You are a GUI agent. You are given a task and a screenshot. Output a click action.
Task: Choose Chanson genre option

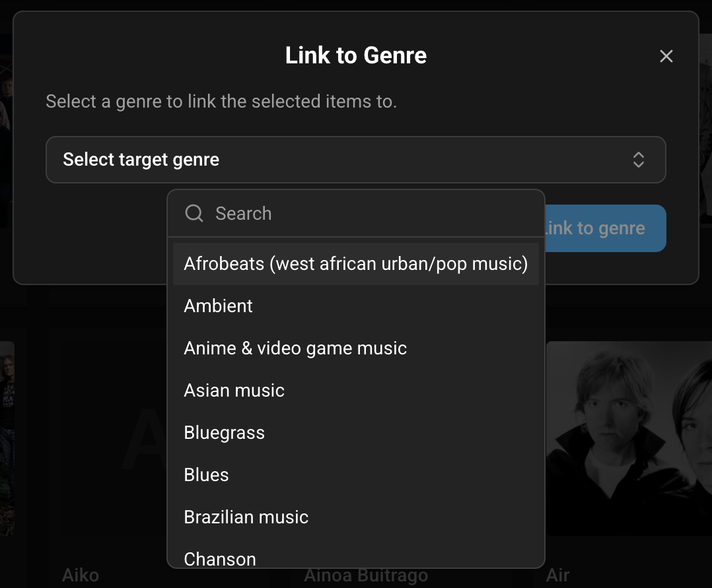(220, 559)
